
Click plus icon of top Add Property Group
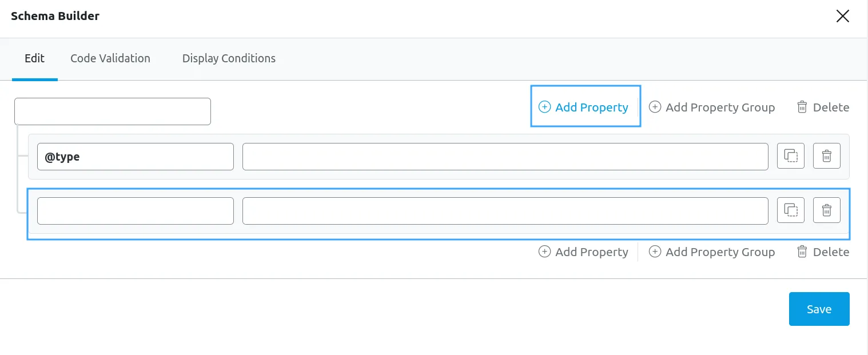pos(655,107)
